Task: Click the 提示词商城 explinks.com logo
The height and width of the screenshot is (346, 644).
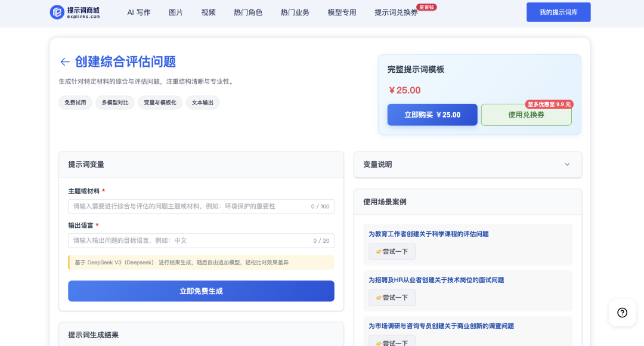Action: tap(75, 13)
